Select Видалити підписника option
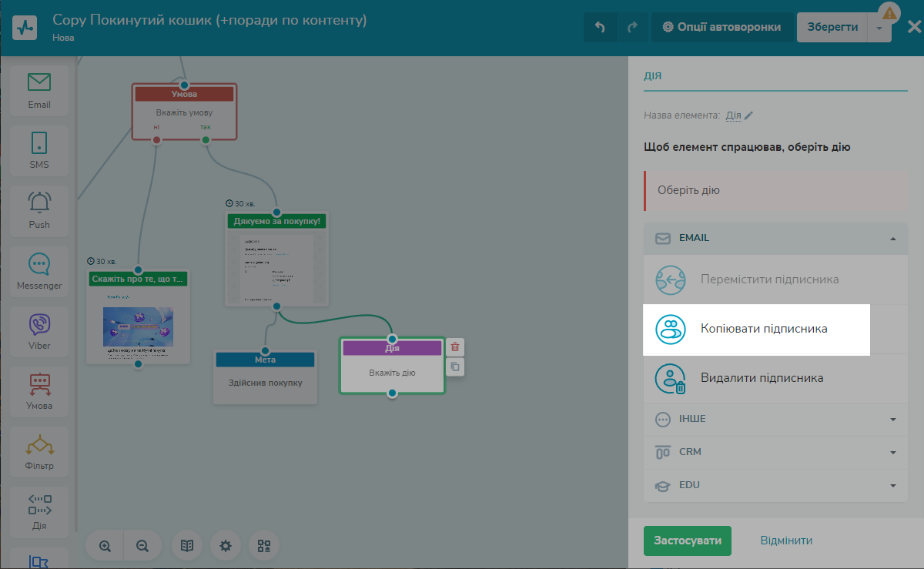 [775, 378]
